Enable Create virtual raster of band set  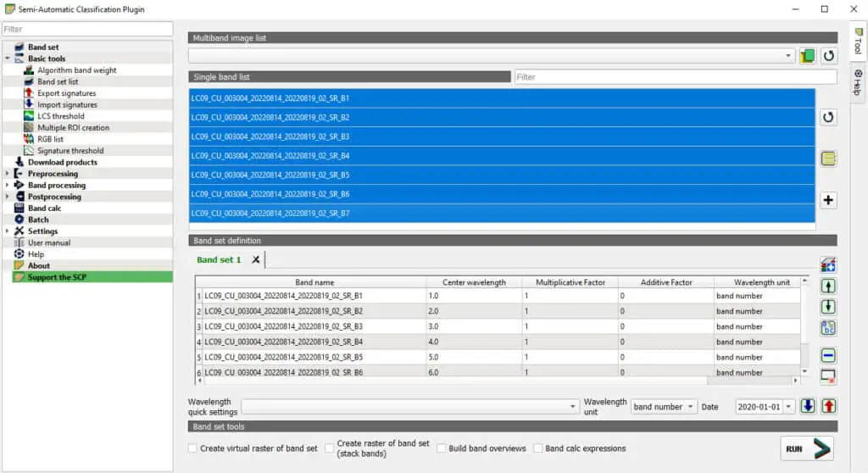tap(192, 448)
